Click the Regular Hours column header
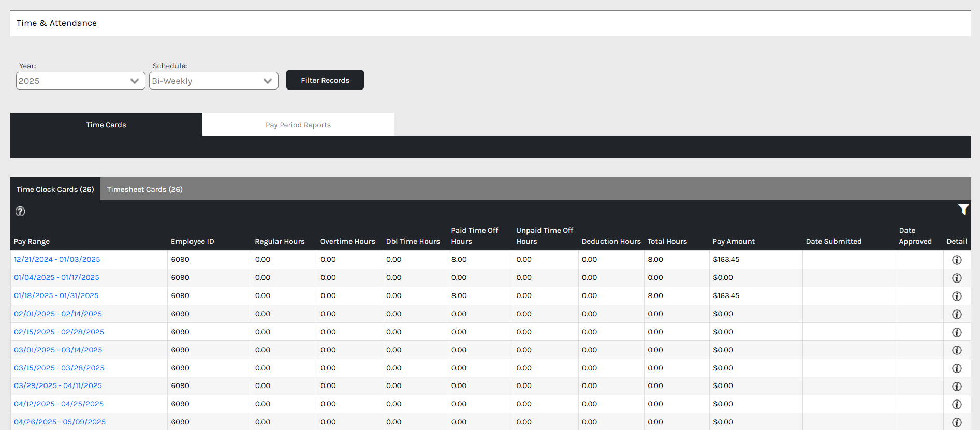This screenshot has height=430, width=980. [280, 241]
